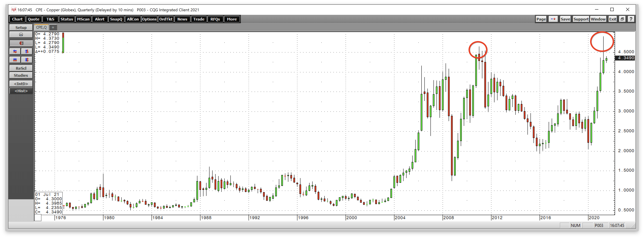This screenshot has width=644, height=238.
Task: Maximize the CQG window
Action: point(612,9)
